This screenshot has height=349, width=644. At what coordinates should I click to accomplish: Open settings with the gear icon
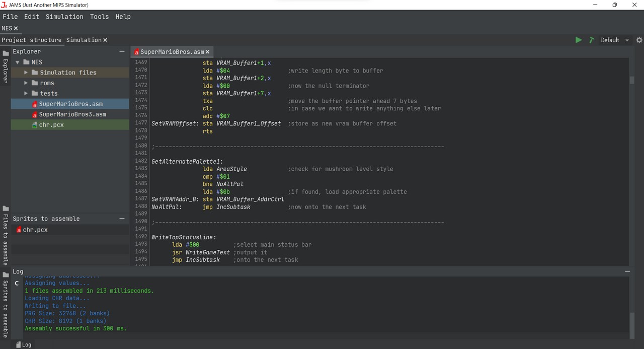pos(639,40)
